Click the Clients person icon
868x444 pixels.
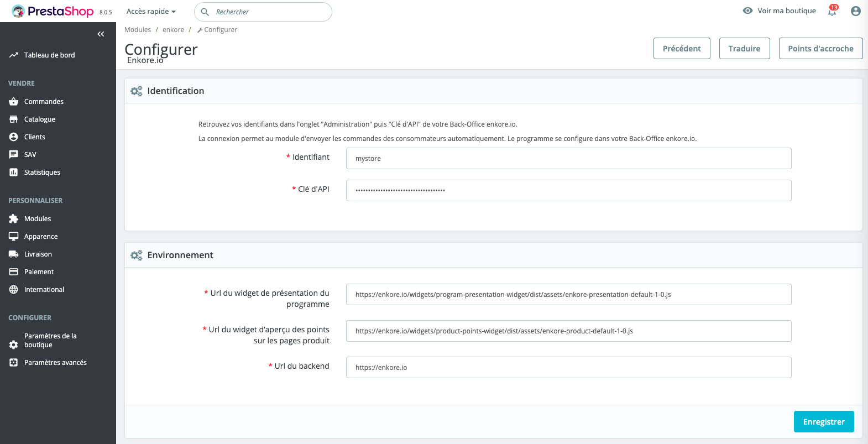click(14, 137)
